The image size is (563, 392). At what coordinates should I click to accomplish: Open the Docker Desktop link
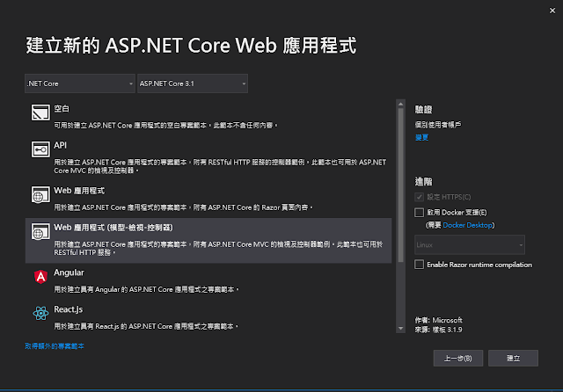(x=467, y=225)
